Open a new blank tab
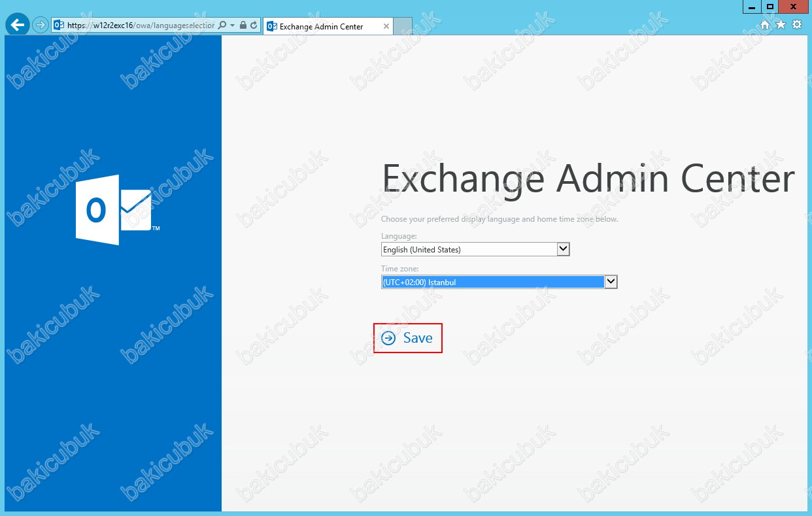This screenshot has height=516, width=812. [403, 26]
